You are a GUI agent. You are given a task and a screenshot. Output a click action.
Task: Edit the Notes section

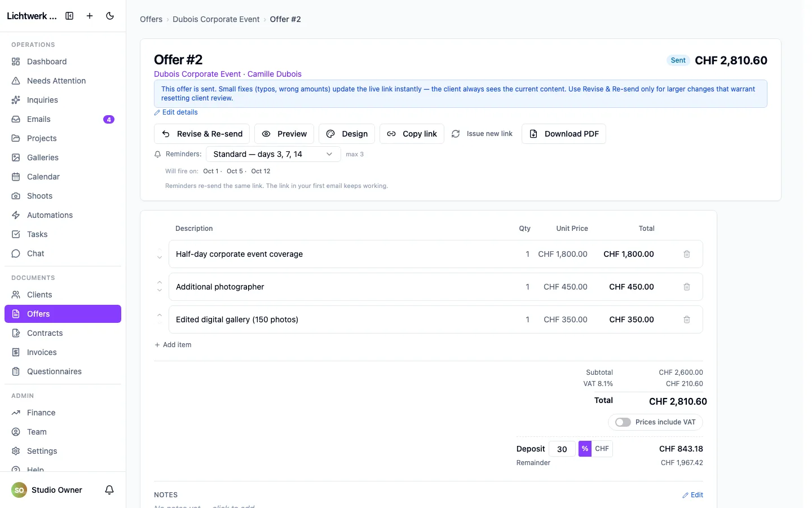[x=692, y=495]
